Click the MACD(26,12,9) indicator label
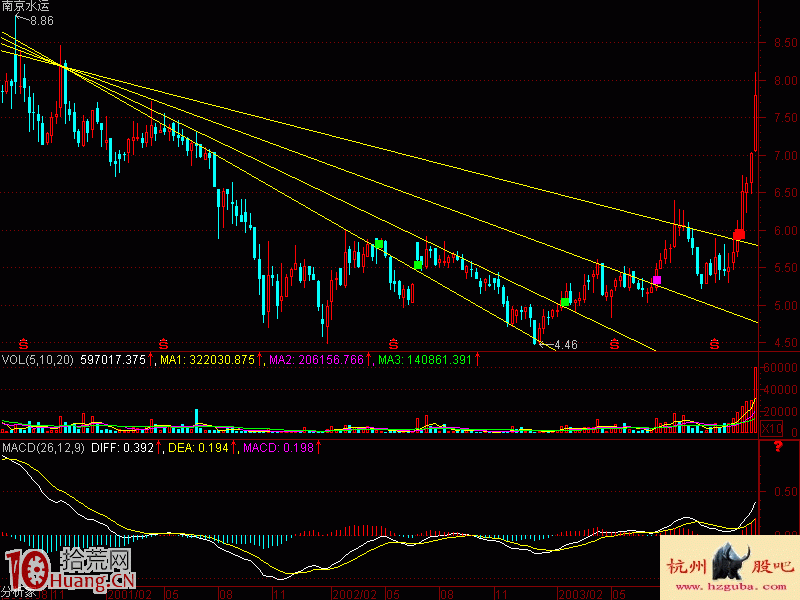Image resolution: width=800 pixels, height=600 pixels. pyautogui.click(x=43, y=448)
